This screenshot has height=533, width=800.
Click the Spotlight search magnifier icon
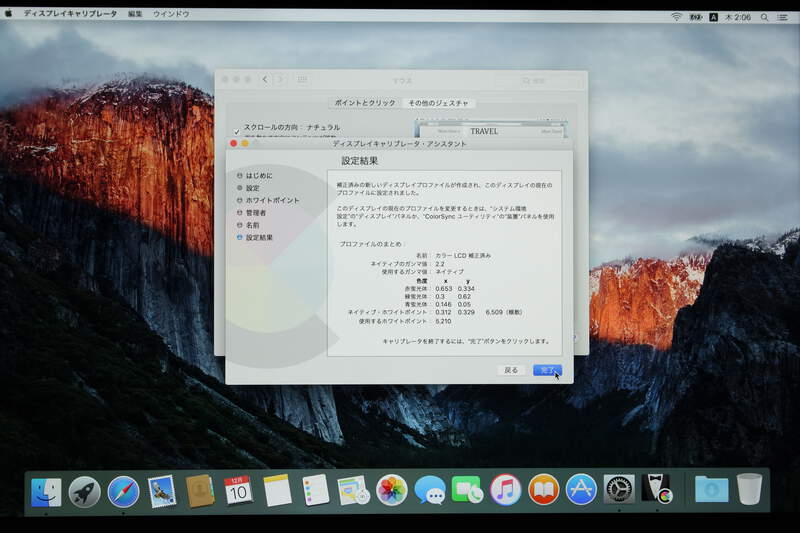click(x=765, y=16)
